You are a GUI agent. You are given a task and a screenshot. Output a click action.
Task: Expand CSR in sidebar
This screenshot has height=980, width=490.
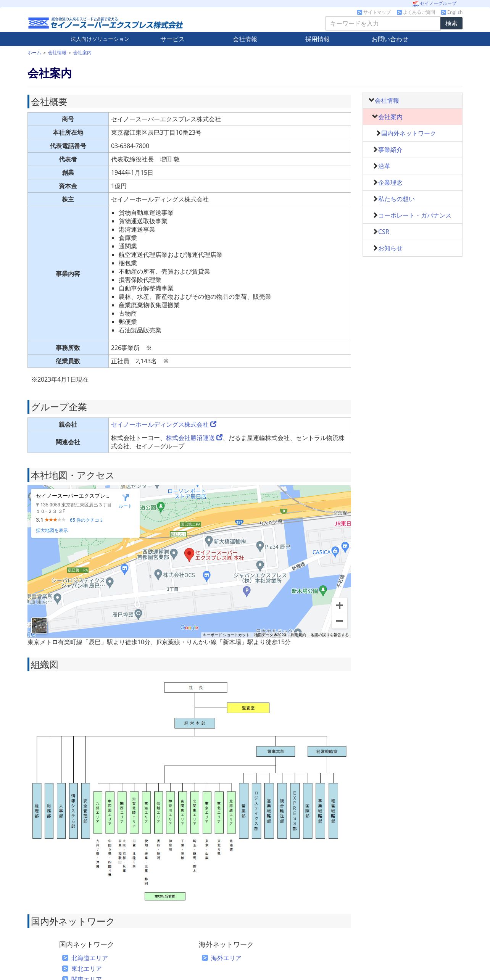(x=375, y=232)
